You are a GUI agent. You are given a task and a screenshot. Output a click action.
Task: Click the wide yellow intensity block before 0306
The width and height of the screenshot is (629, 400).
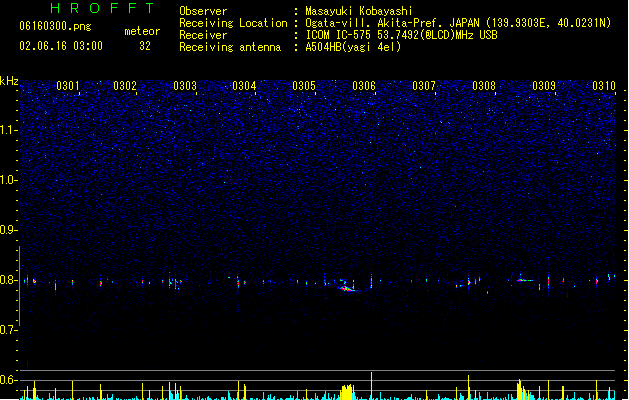[348, 392]
